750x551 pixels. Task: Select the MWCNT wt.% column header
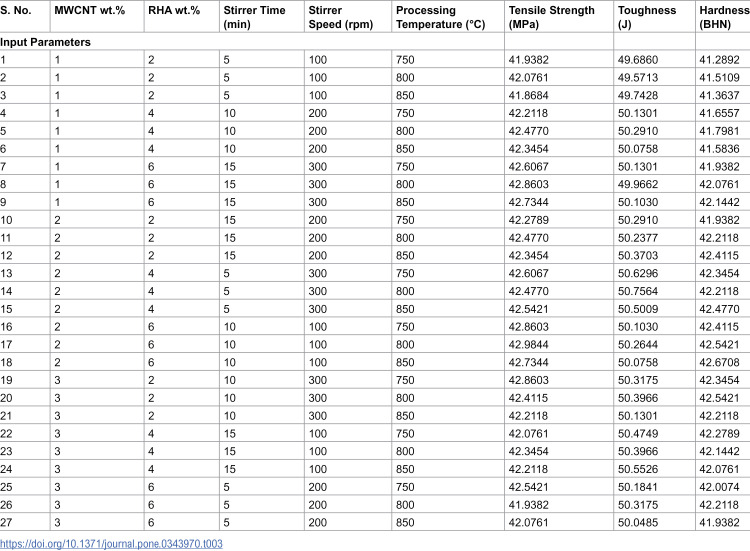89,11
